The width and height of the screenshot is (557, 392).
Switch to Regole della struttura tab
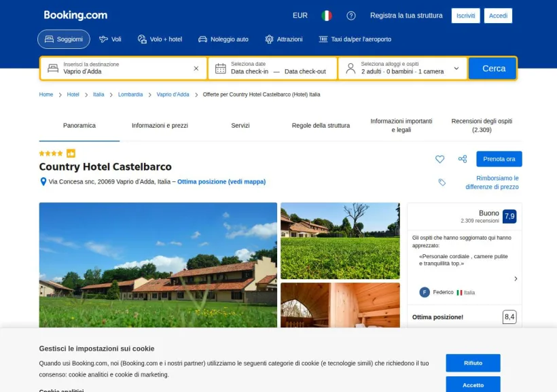tap(321, 126)
